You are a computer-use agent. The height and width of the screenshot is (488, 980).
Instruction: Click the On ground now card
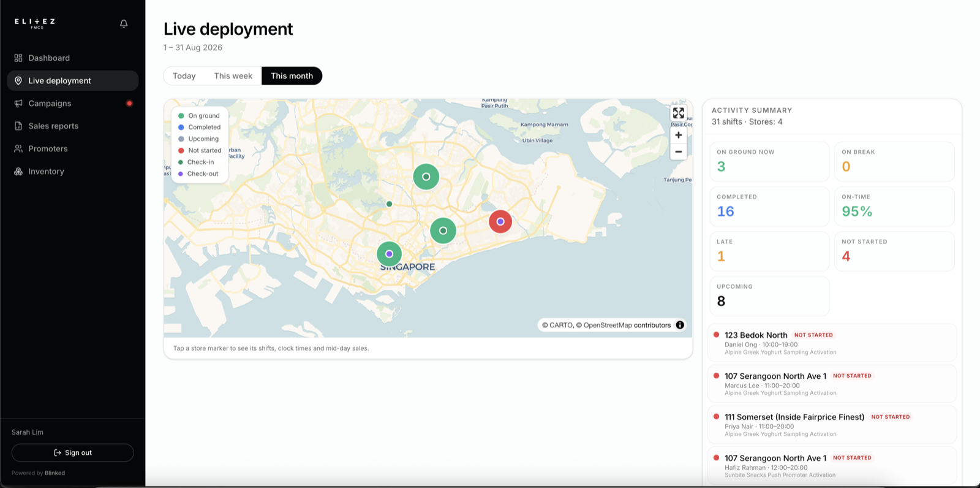pyautogui.click(x=769, y=162)
